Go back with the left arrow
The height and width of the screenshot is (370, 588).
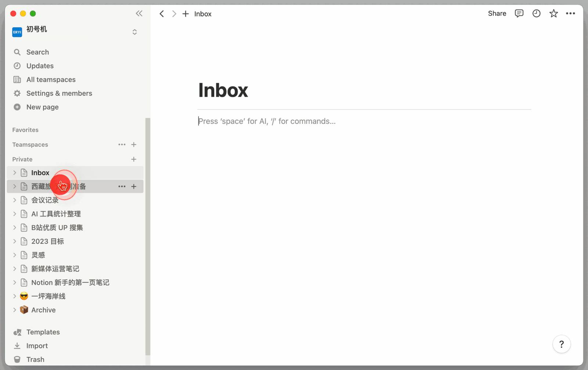point(162,14)
